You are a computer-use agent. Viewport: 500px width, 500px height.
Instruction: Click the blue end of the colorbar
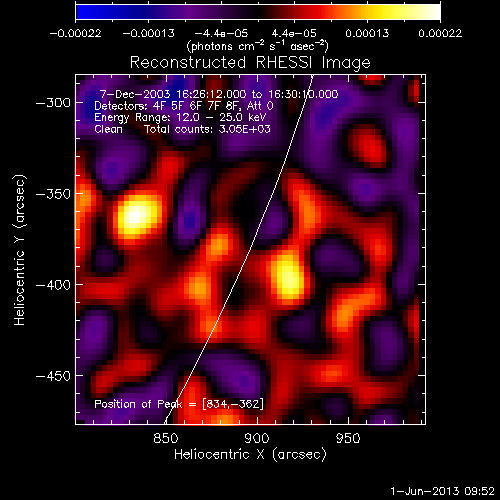87,12
